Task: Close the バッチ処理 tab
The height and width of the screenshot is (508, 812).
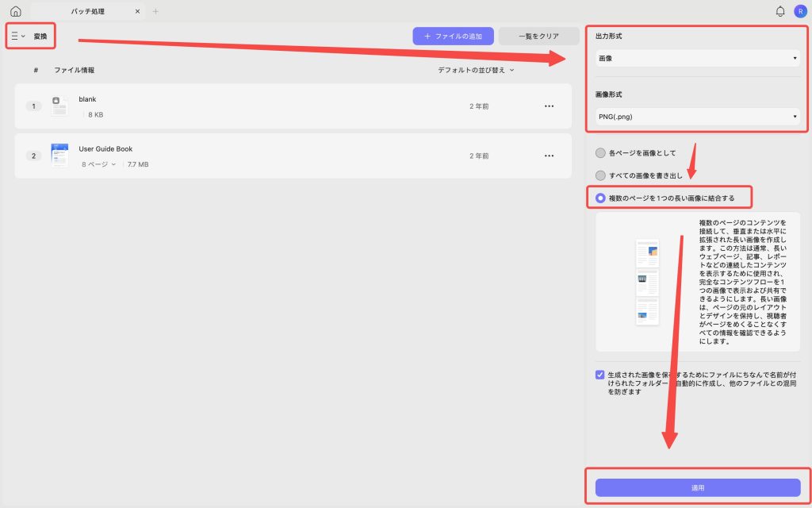Action: pyautogui.click(x=137, y=11)
